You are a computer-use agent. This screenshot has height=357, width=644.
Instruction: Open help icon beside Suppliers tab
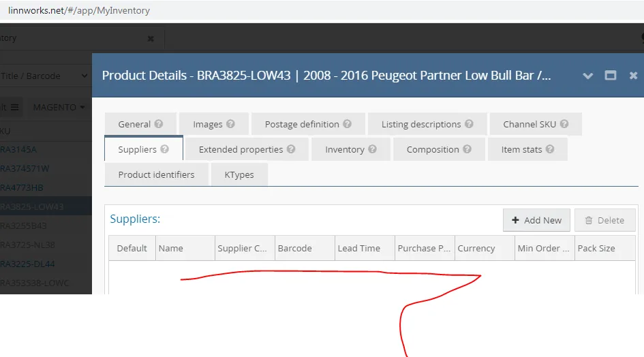point(165,149)
